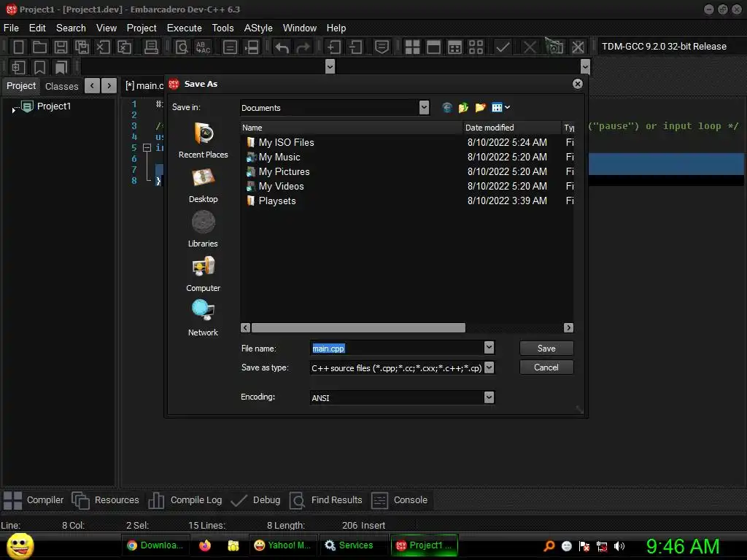747x560 pixels.
Task: Switch to the Compile Log tab
Action: coord(186,500)
